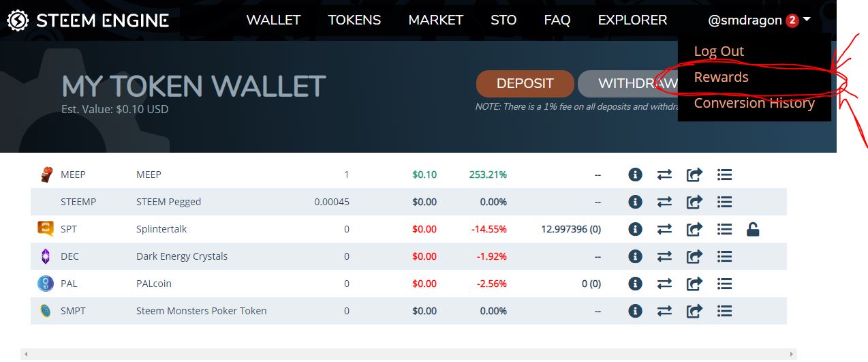Send SMPT tokens via share icon
The height and width of the screenshot is (362, 868).
694,311
